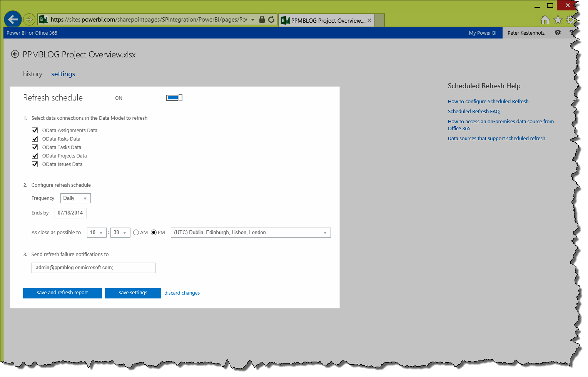Open browser tools gear icon
The height and width of the screenshot is (377, 588).
coord(571,20)
